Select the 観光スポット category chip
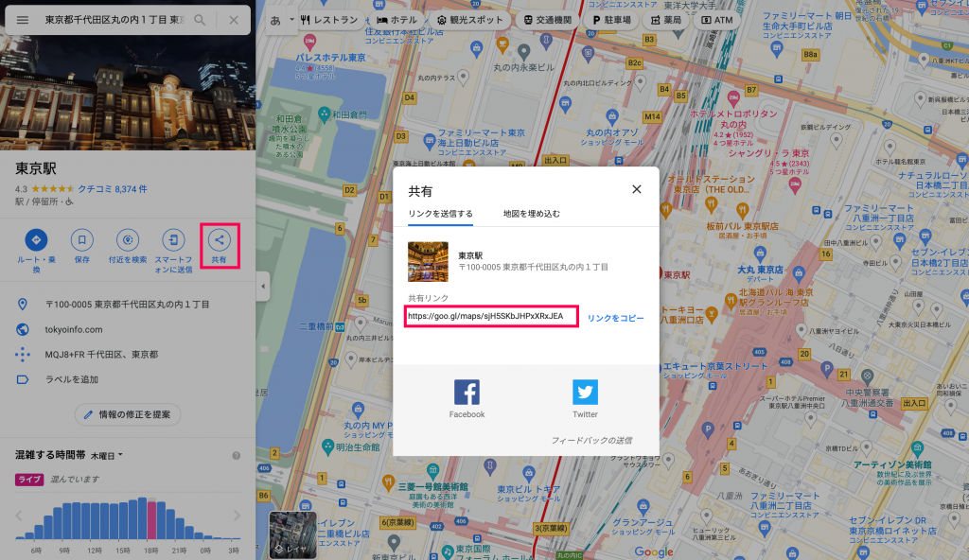Image resolution: width=969 pixels, height=560 pixels. click(469, 20)
